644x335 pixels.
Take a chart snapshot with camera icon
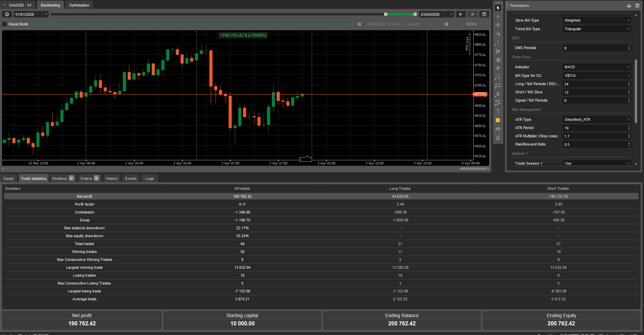498,129
